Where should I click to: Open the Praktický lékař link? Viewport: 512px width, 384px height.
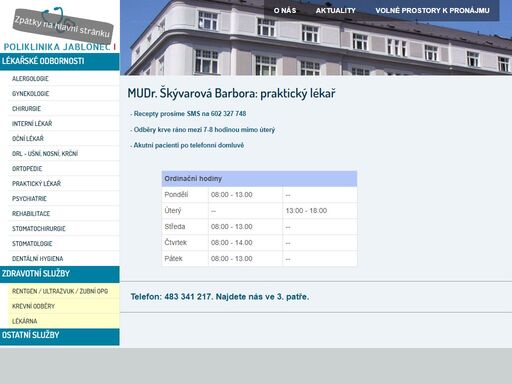coord(37,184)
